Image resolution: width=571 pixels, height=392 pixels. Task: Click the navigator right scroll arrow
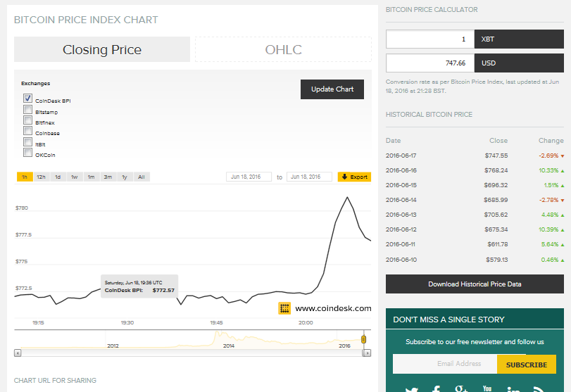pyautogui.click(x=367, y=353)
